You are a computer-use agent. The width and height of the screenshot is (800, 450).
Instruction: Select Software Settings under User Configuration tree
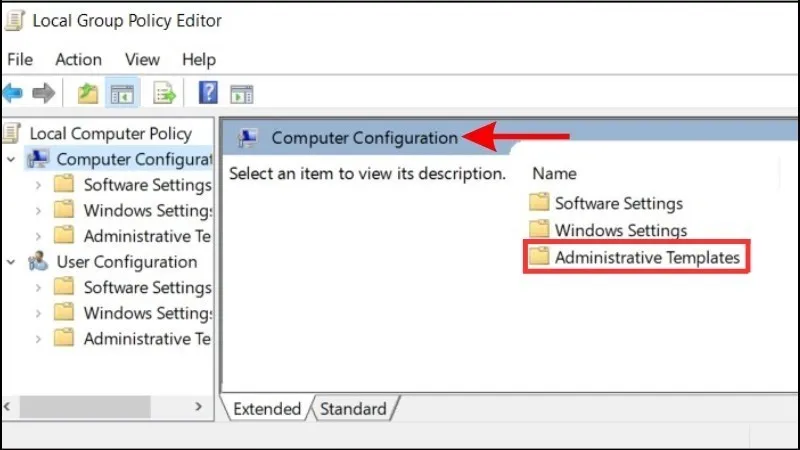(x=147, y=287)
